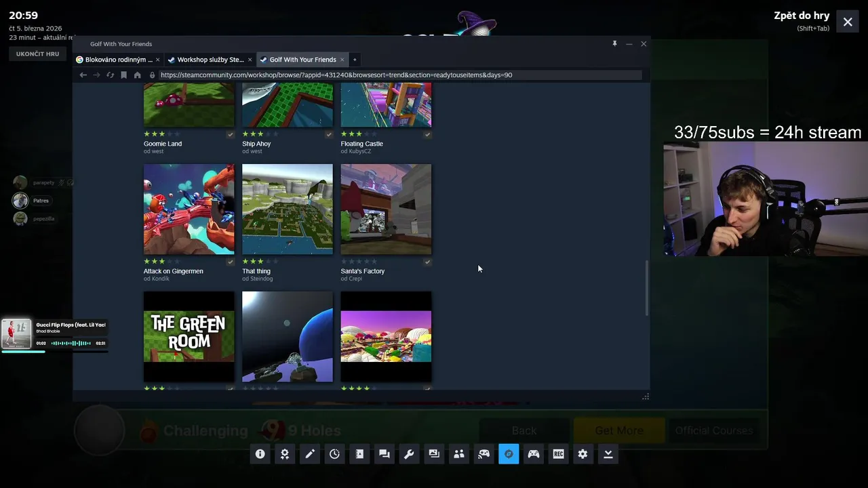Open overlay settings gear icon
The width and height of the screenshot is (868, 488).
583,454
